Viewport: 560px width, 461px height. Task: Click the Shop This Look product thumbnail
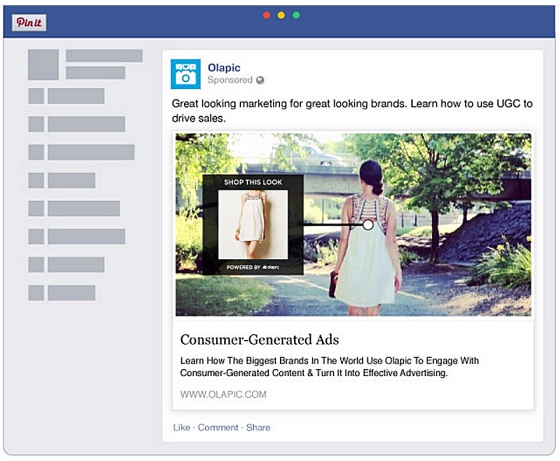253,225
